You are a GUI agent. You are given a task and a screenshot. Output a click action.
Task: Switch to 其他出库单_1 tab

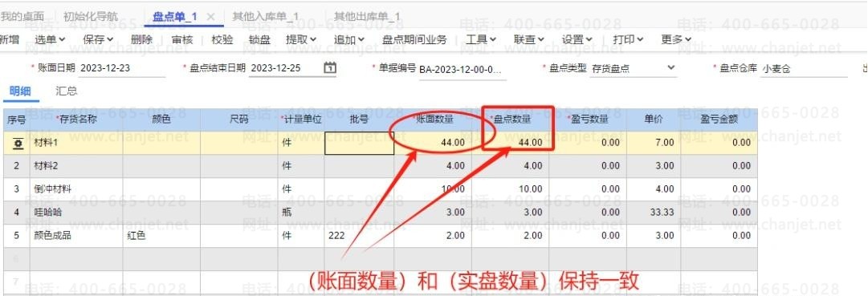[367, 17]
